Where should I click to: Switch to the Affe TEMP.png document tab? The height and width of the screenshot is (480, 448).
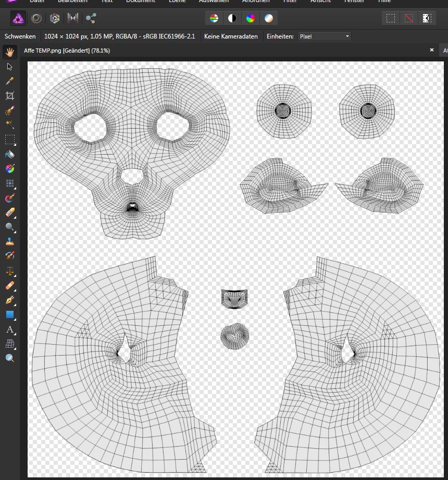(66, 50)
